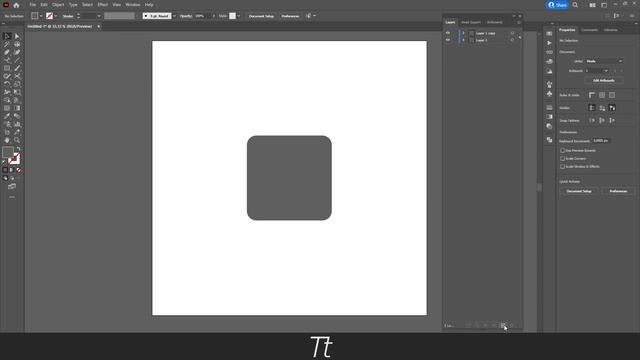
Task: Toggle Show Rulers button in Properties
Action: tap(592, 95)
